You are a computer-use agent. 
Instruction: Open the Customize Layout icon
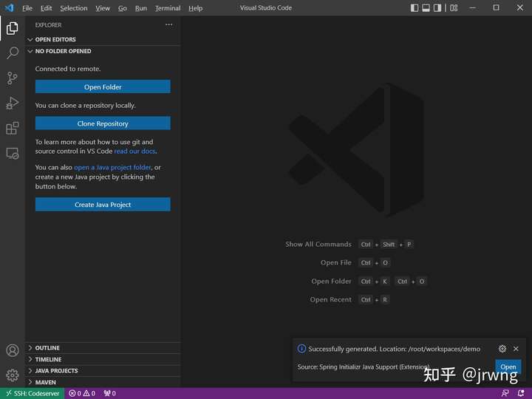pyautogui.click(x=454, y=8)
